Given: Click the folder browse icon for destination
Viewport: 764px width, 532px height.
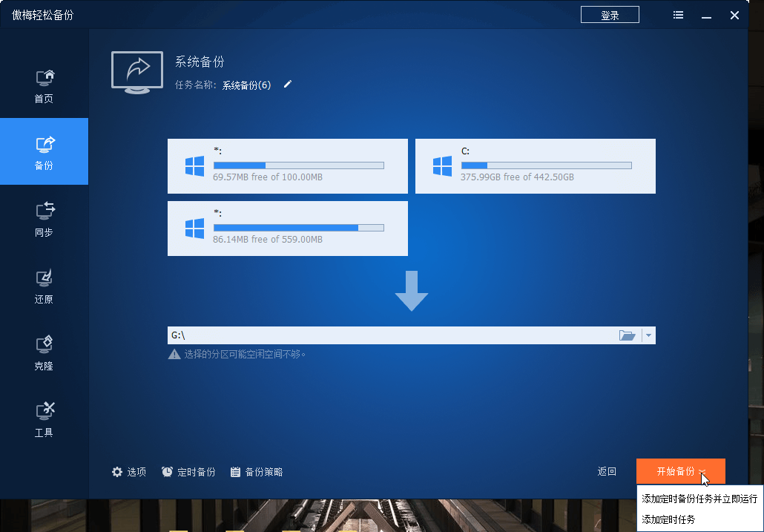Looking at the screenshot, I should coord(628,336).
